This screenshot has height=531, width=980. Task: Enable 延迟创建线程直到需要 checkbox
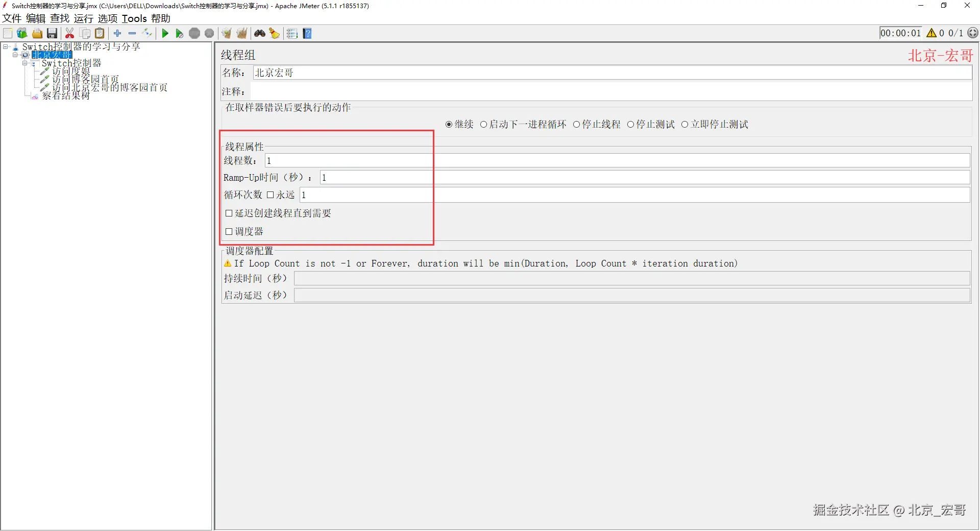[x=229, y=213]
